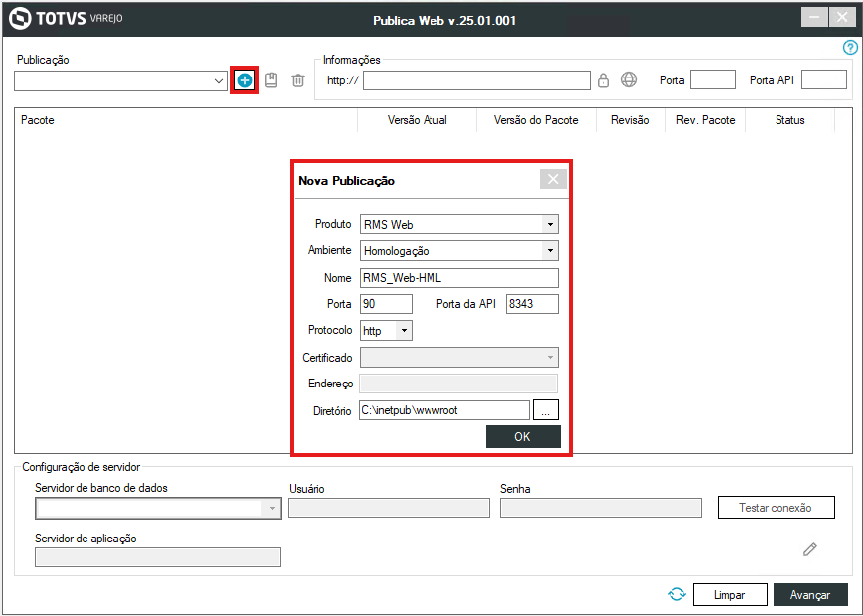Click the Diretório path field
This screenshot has width=863, height=616.
(x=444, y=410)
